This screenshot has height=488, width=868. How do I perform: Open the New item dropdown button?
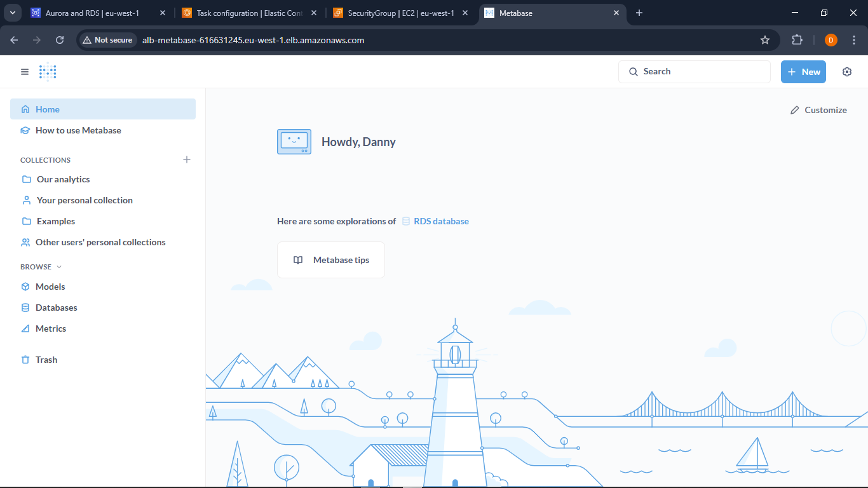tap(803, 72)
